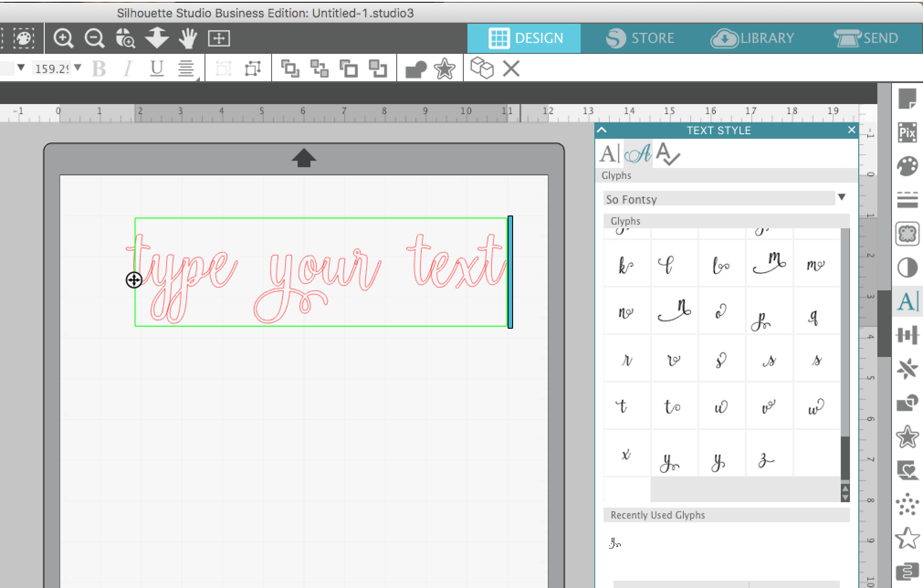Image resolution: width=923 pixels, height=588 pixels.
Task: Collapse the Text Style panel chevron
Action: 602,131
